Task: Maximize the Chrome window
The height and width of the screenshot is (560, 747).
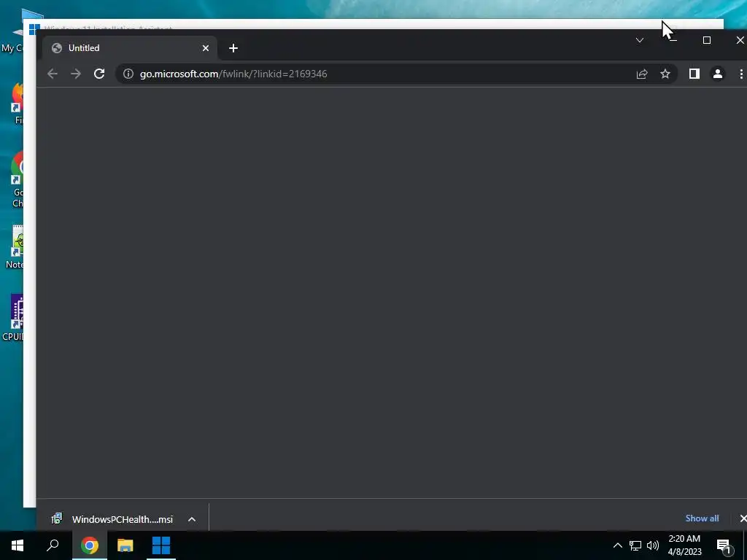Action: coord(706,41)
